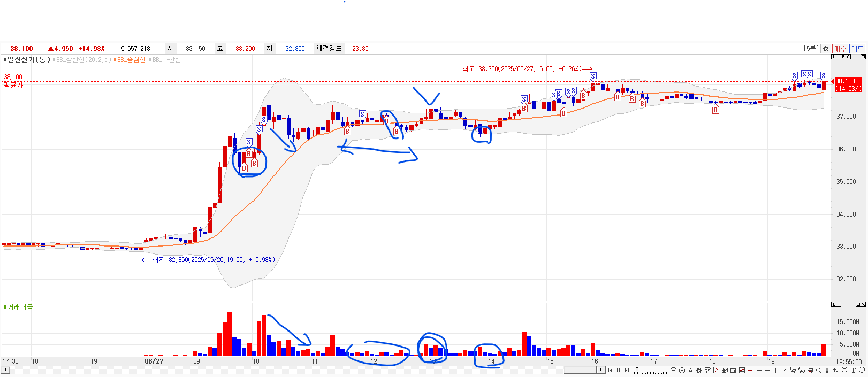Toggle the LI button on volume pane
Viewport: 868px width, 377px height.
point(836,304)
